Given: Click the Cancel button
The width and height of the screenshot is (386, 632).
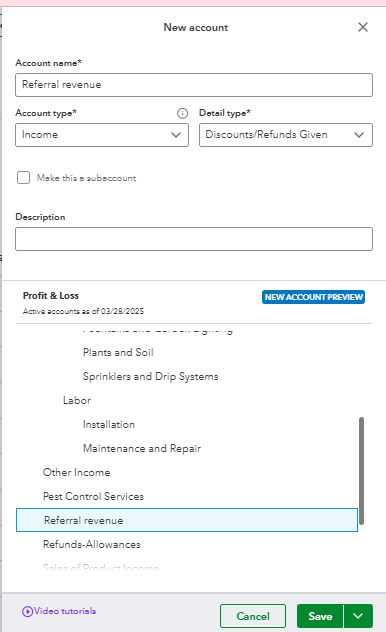Looking at the screenshot, I should pyautogui.click(x=253, y=616).
